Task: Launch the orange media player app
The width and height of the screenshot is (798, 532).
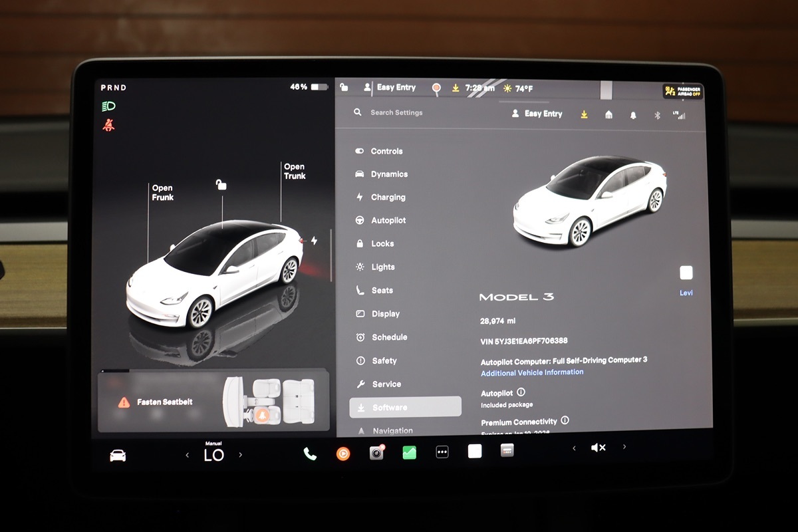Action: coord(343,454)
